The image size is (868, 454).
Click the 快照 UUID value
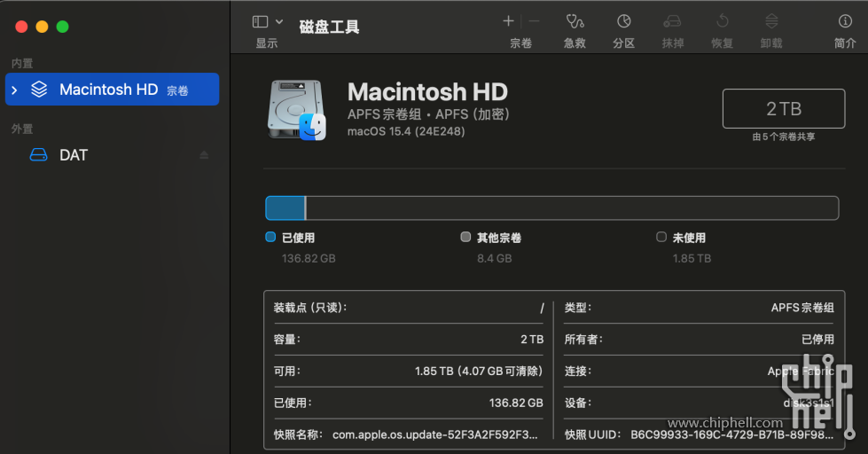(x=731, y=435)
